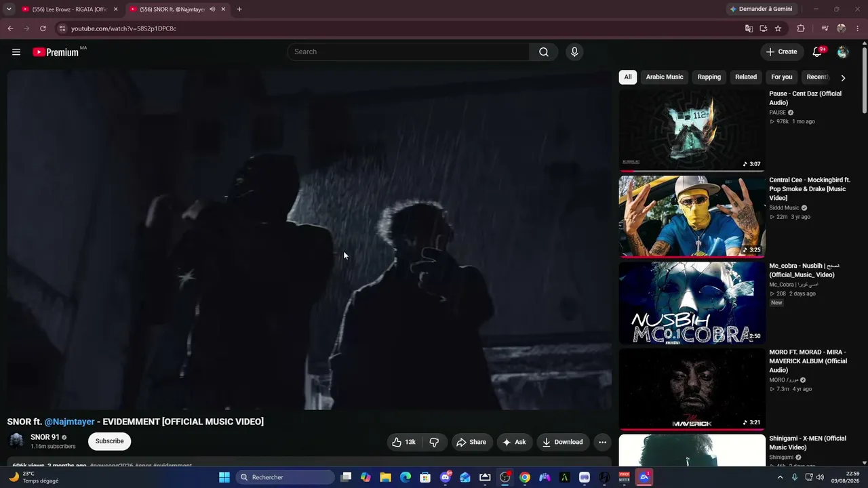
Task: Open the @Najmtayer link in the title
Action: click(x=70, y=422)
